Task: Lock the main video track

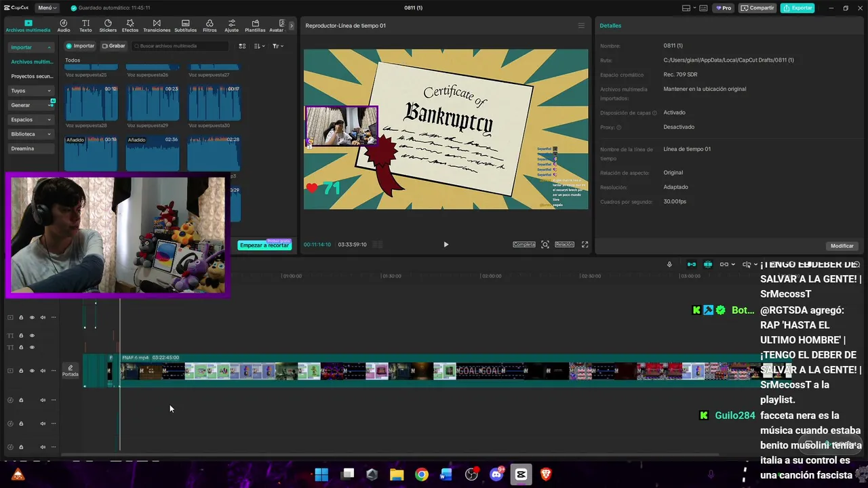Action: click(21, 371)
